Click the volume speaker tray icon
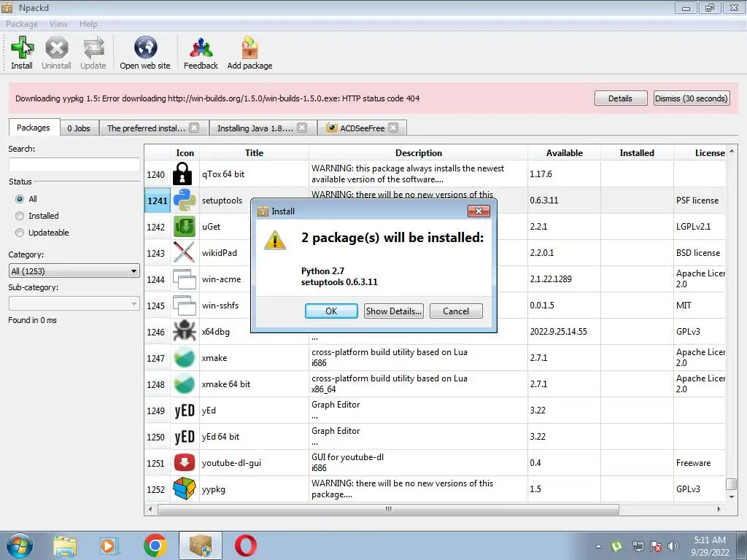This screenshot has height=560, width=747. 673,546
